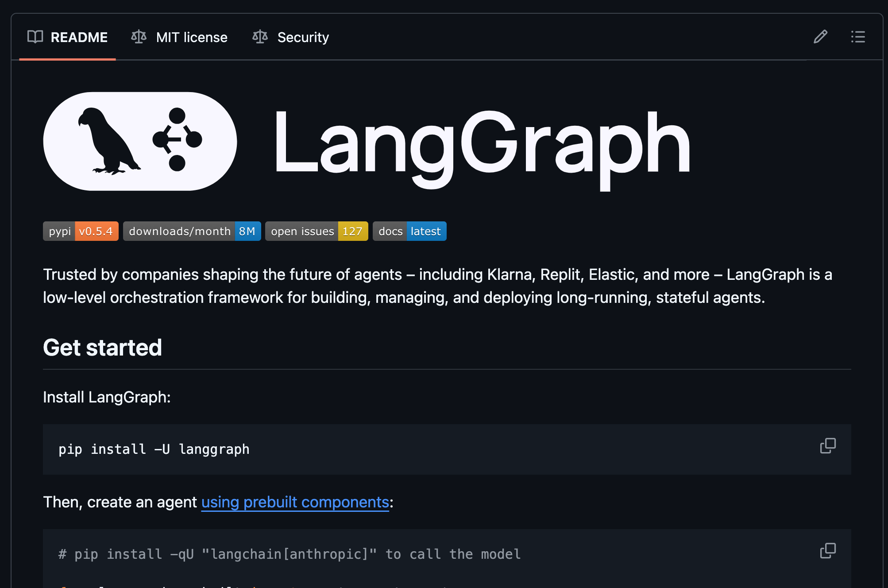This screenshot has height=588, width=888.
Task: Click the pencil edit README icon
Action: [820, 37]
